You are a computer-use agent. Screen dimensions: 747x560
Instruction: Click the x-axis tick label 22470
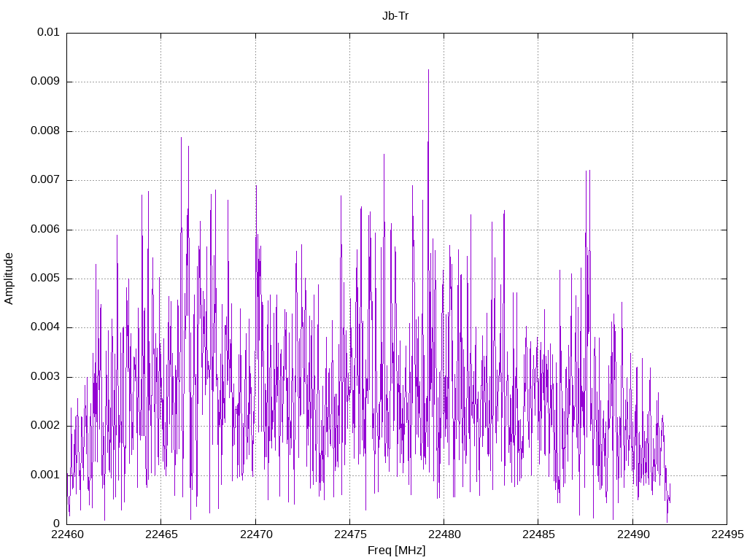click(256, 534)
